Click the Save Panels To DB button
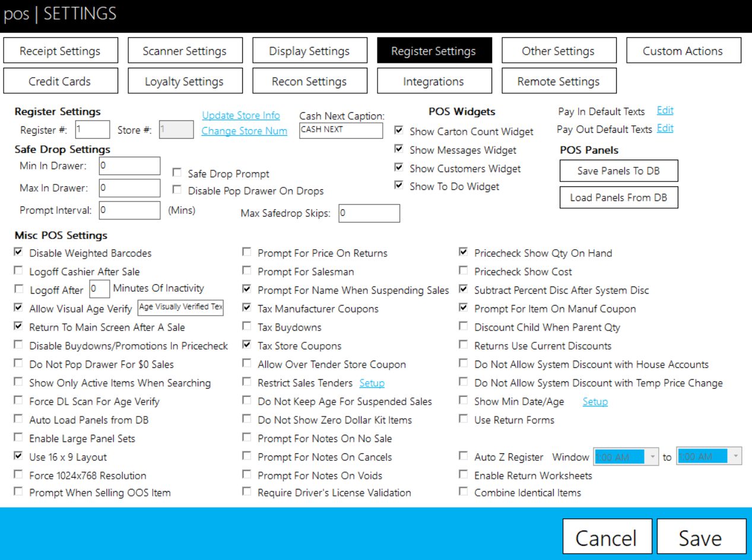 coord(619,171)
